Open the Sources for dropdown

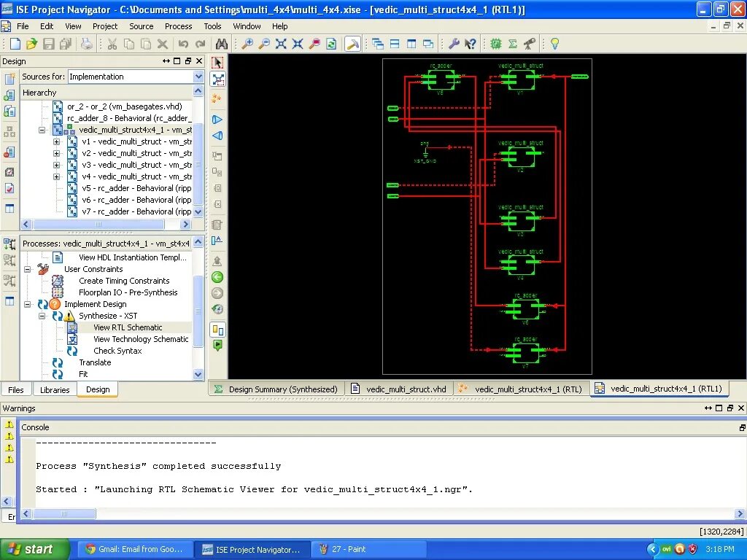[198, 77]
